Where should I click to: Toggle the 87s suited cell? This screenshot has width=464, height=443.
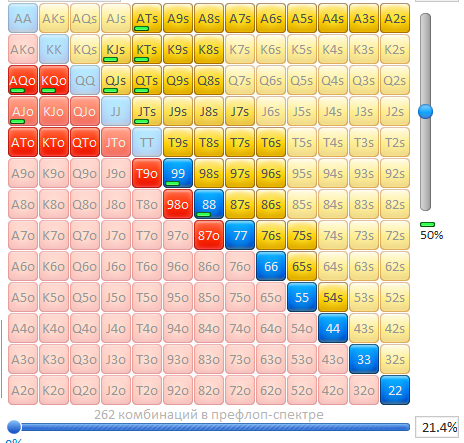point(240,204)
